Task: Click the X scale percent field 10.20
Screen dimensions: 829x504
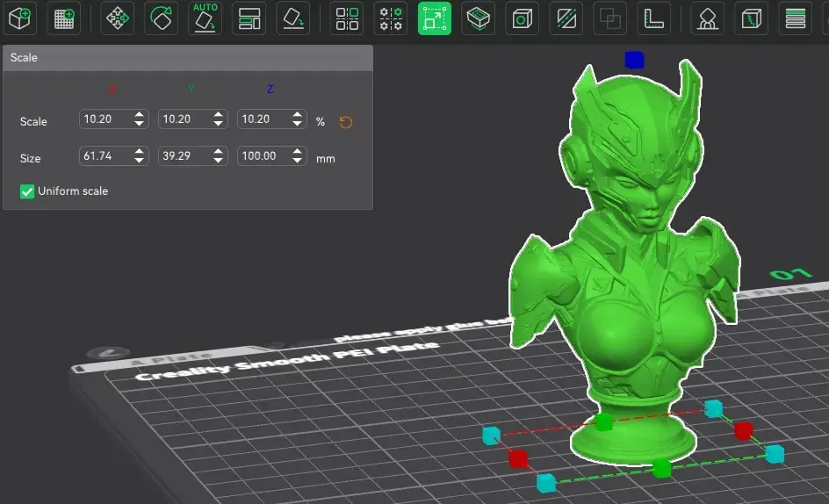Action: pyautogui.click(x=113, y=119)
